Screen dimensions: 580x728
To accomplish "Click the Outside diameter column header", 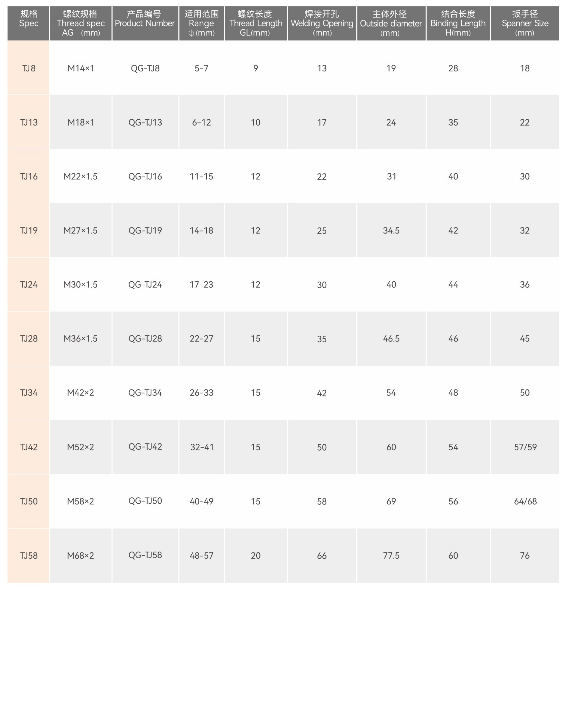I will point(391,23).
